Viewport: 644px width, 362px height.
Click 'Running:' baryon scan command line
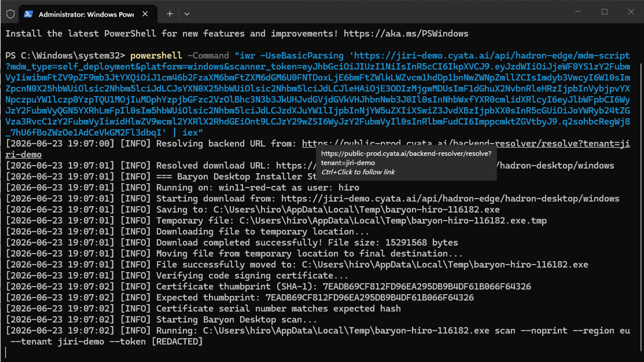(393, 331)
